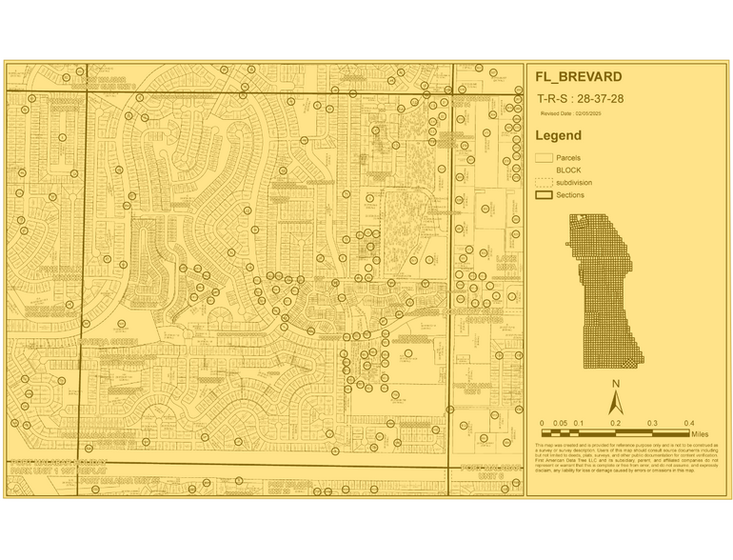Click the bold Sections legend symbol
The image size is (733, 560).
pos(544,195)
